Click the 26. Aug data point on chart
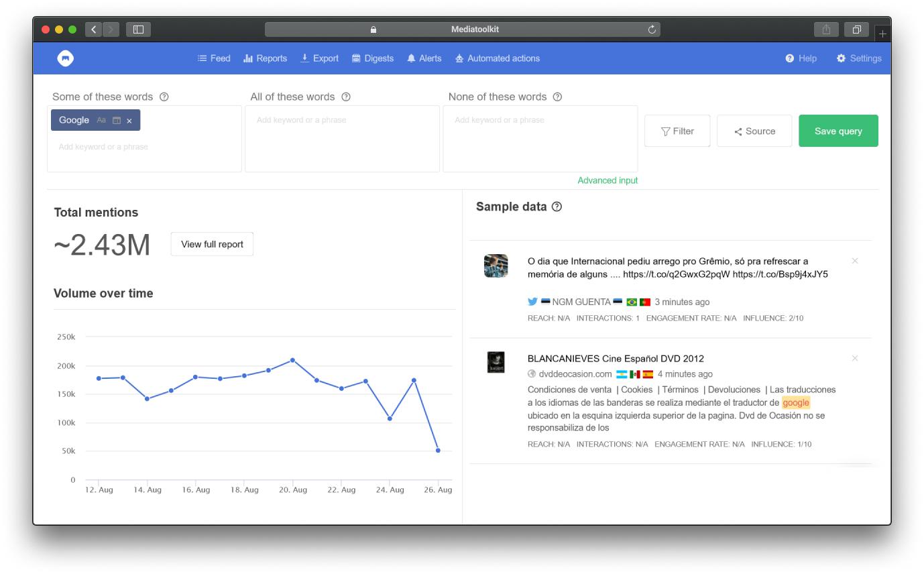Viewport: 924px width, 574px height. 438,451
